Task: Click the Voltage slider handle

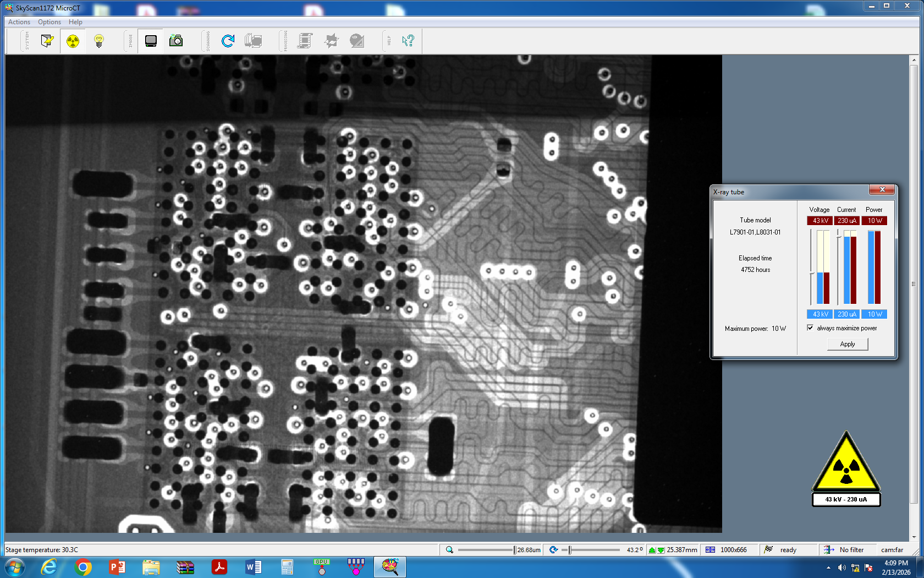Action: pos(811,272)
